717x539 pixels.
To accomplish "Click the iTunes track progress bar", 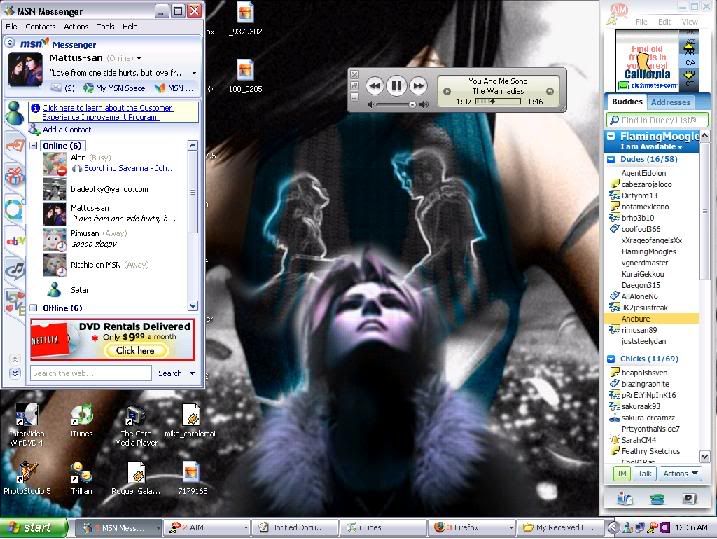I will tap(498, 101).
